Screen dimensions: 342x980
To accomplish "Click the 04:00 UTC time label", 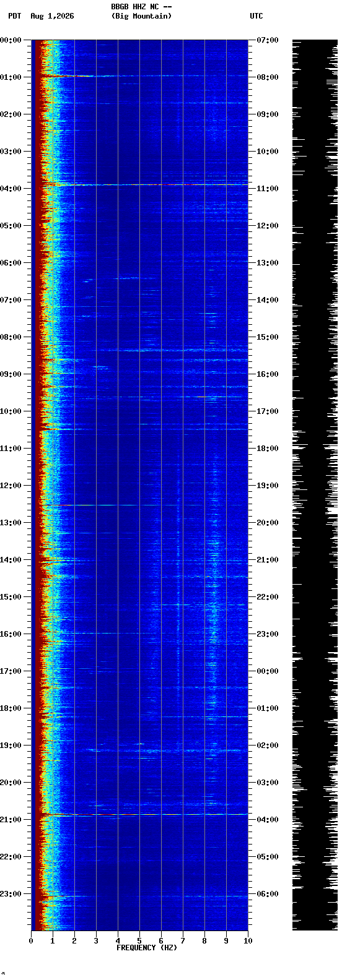I will (268, 820).
